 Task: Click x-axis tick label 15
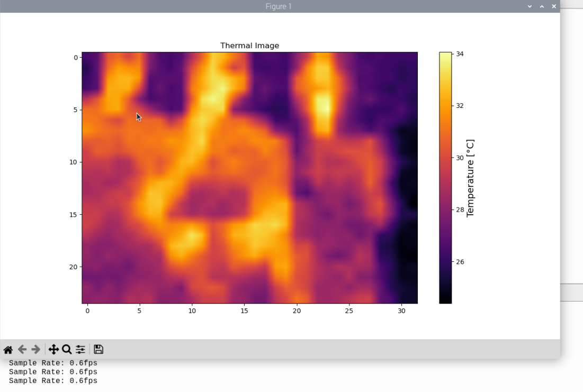[x=244, y=311]
